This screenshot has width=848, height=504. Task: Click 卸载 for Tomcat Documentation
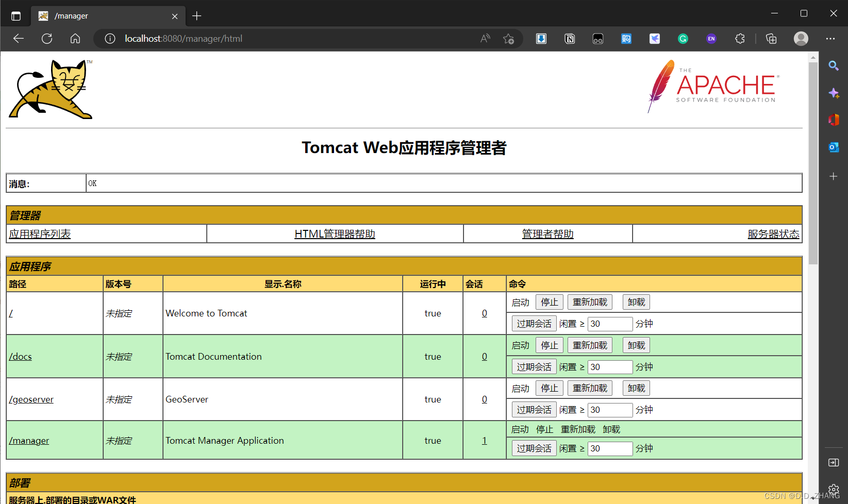coord(637,345)
